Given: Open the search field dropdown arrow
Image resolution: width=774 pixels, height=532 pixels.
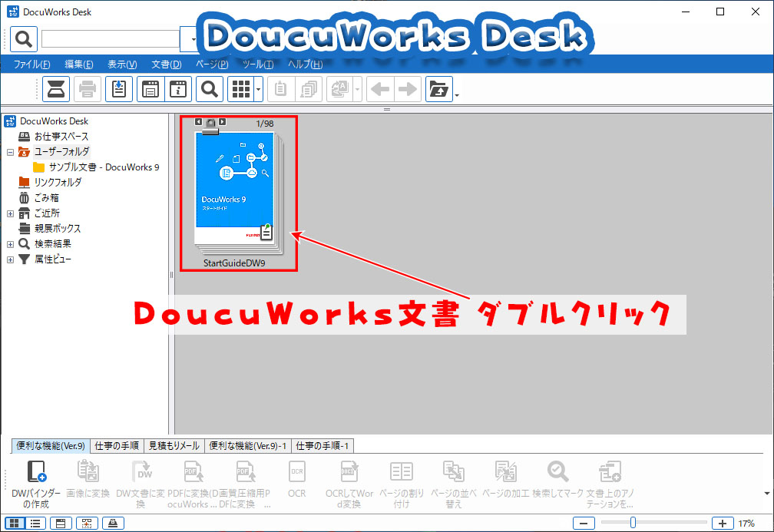Looking at the screenshot, I should (x=191, y=39).
